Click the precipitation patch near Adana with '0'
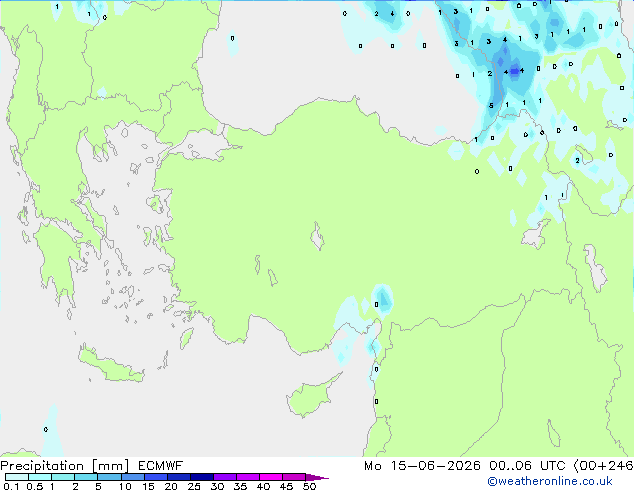The width and height of the screenshot is (634, 490). [382, 299]
